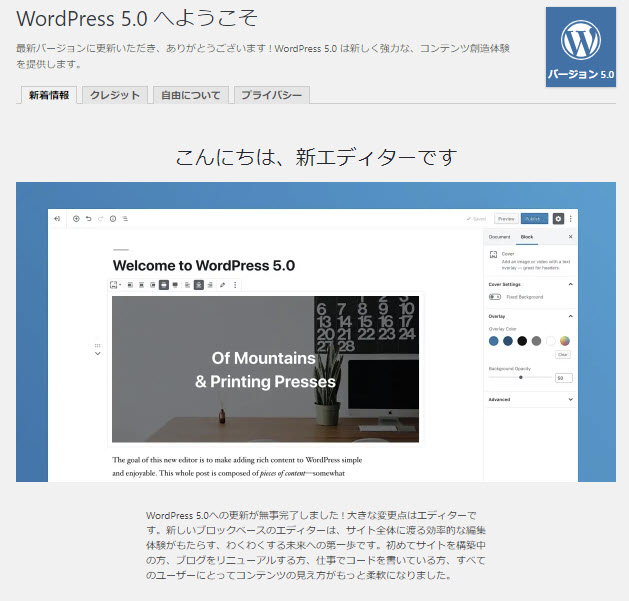
Task: Move block down with chevron arrow
Action: pos(97,354)
